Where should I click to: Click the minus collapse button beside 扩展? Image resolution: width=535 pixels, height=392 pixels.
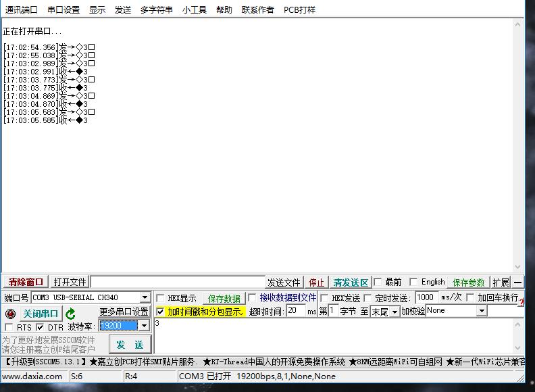pyautogui.click(x=518, y=283)
